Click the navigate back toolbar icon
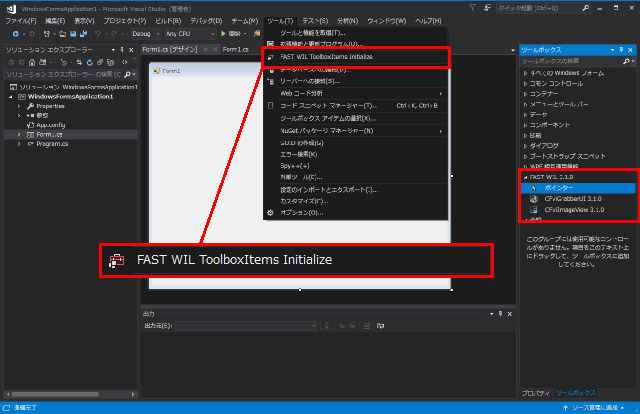The height and width of the screenshot is (414, 640). coord(16,34)
